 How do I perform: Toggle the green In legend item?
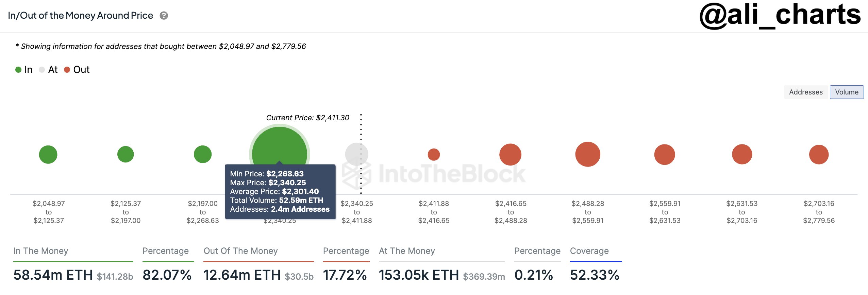pos(24,70)
